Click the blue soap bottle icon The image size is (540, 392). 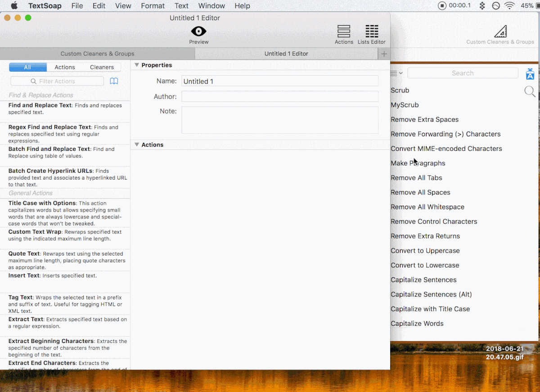(x=530, y=74)
